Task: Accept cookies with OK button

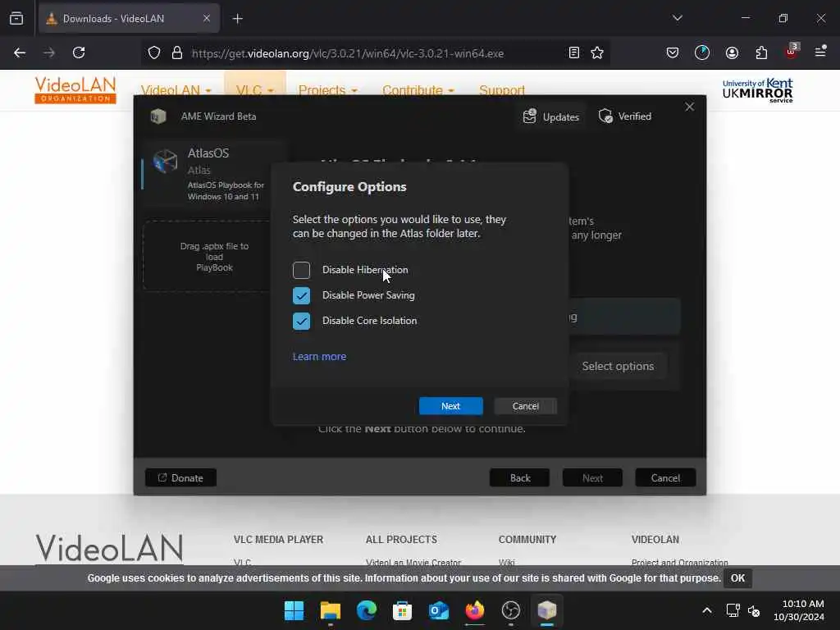Action: 737,578
